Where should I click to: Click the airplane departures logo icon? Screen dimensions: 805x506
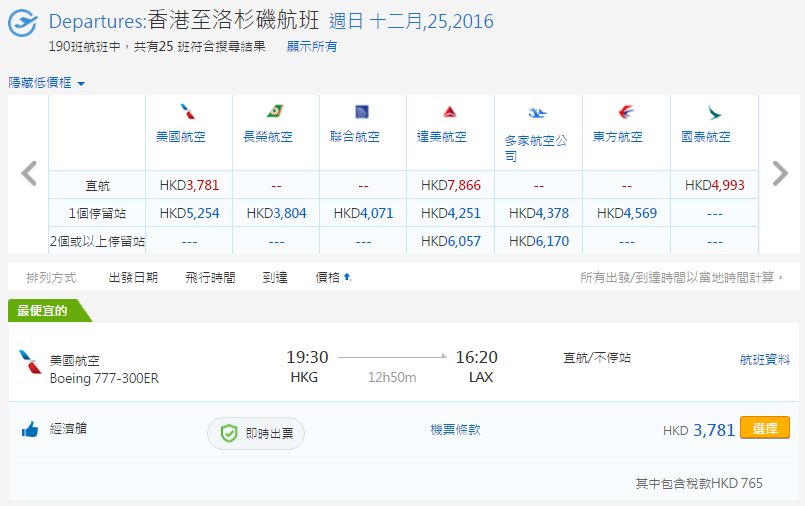pyautogui.click(x=23, y=23)
